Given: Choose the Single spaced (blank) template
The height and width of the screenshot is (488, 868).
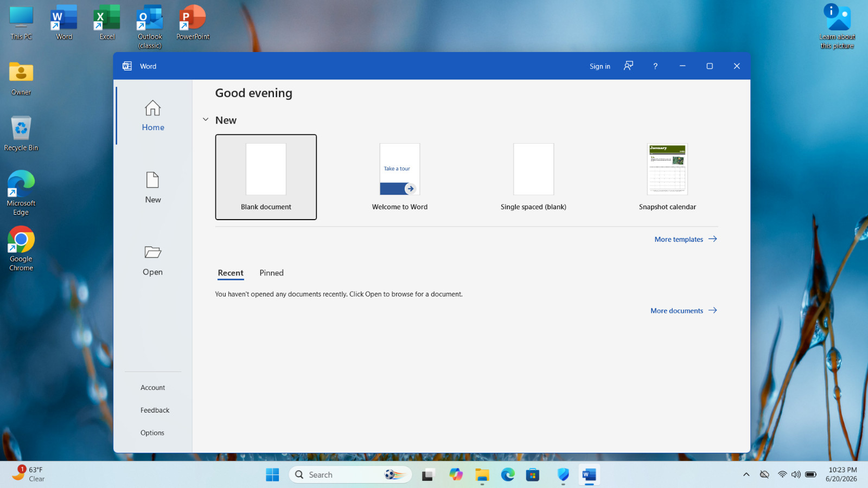Looking at the screenshot, I should point(533,177).
